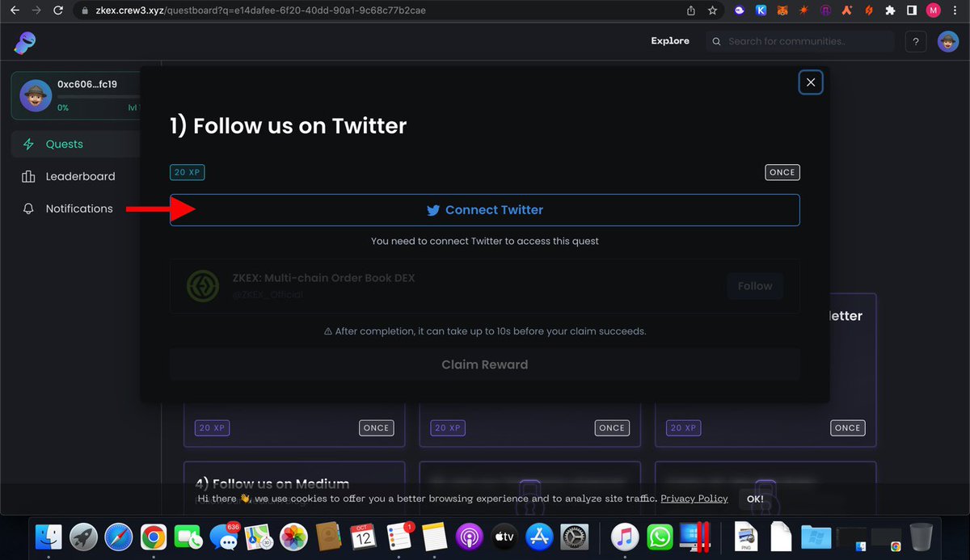Viewport: 970px width, 560px height.
Task: Open the Chrome three-dot menu
Action: coord(955,11)
